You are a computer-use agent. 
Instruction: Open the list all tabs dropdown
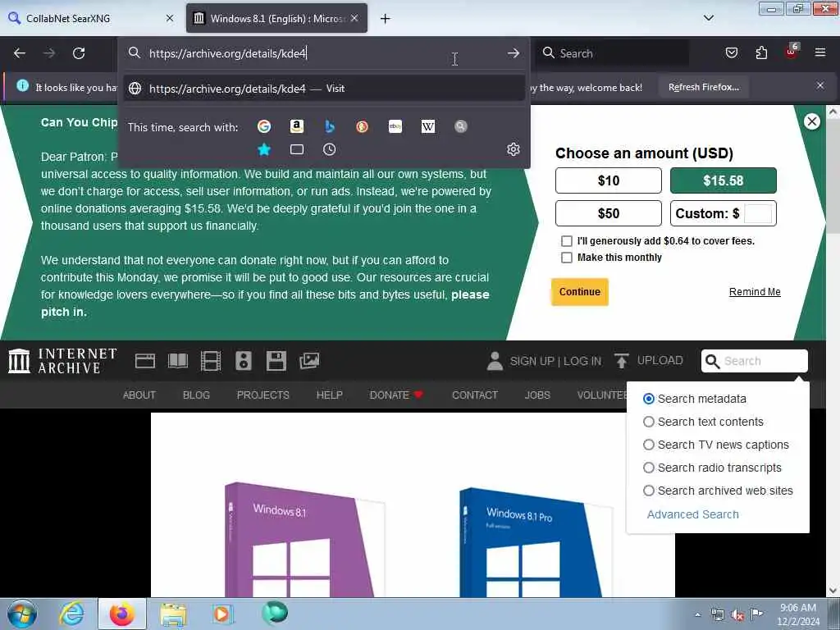pos(708,18)
